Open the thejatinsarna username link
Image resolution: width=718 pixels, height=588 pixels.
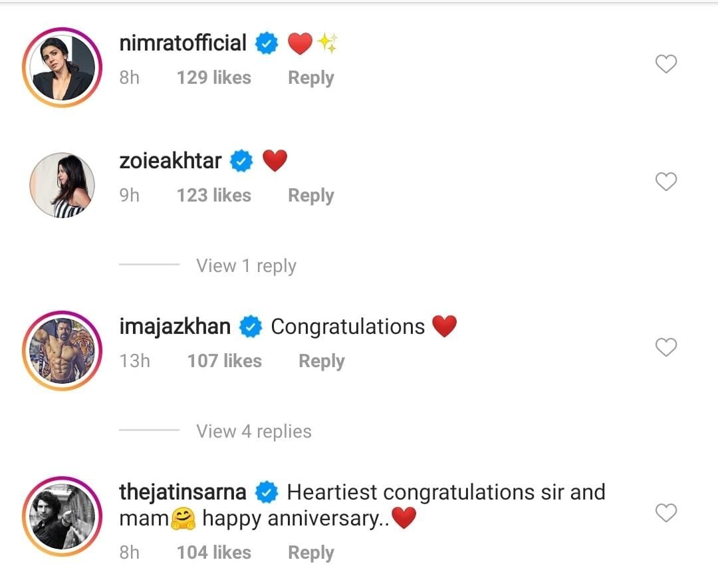point(183,492)
